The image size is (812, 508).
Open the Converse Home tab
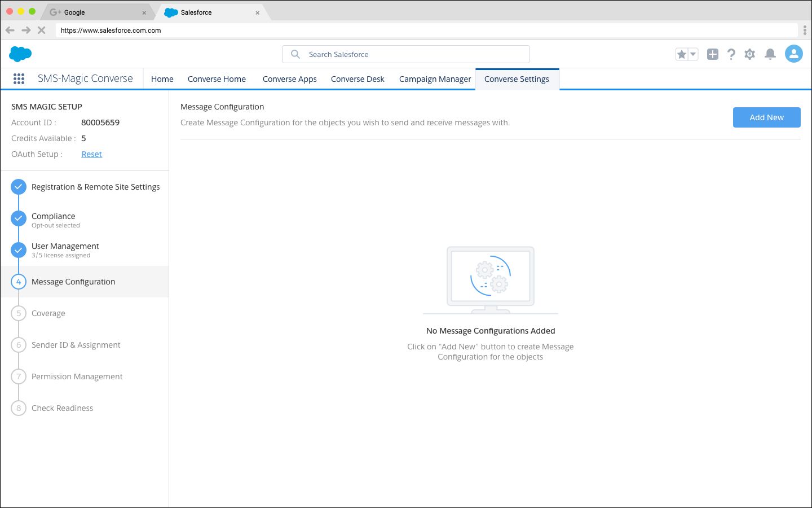point(217,79)
